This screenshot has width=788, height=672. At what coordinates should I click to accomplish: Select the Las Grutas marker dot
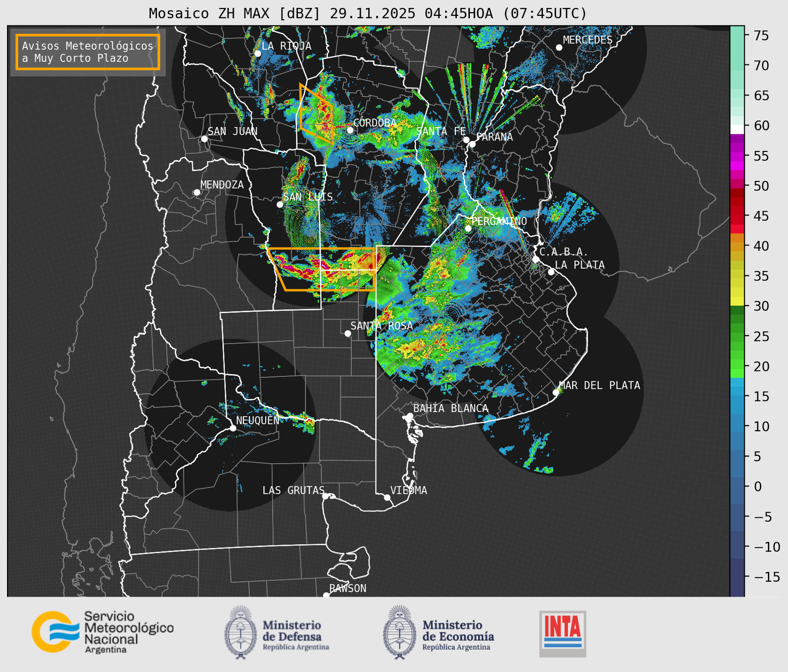[326, 496]
